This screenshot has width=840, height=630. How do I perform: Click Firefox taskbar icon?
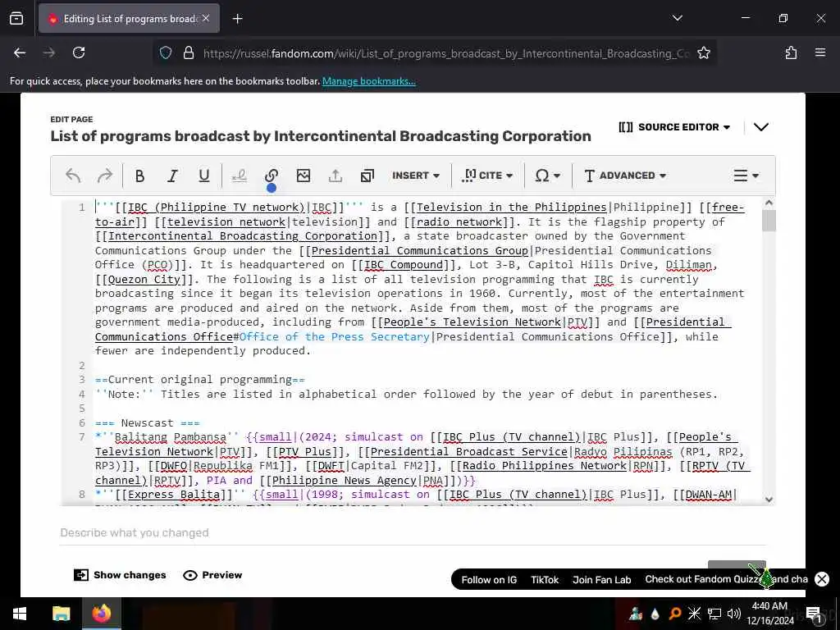pyautogui.click(x=102, y=614)
